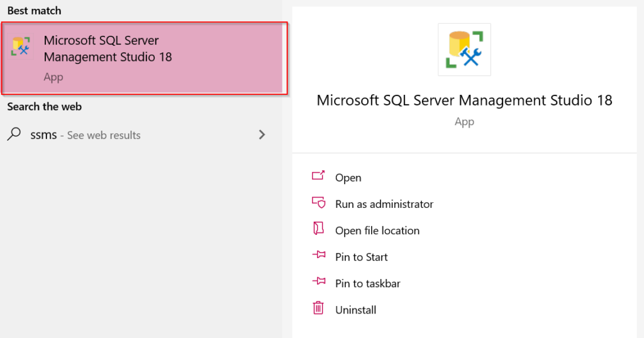Click the Microsoft SQL Server Management Studio 18 title in details

pos(464,100)
